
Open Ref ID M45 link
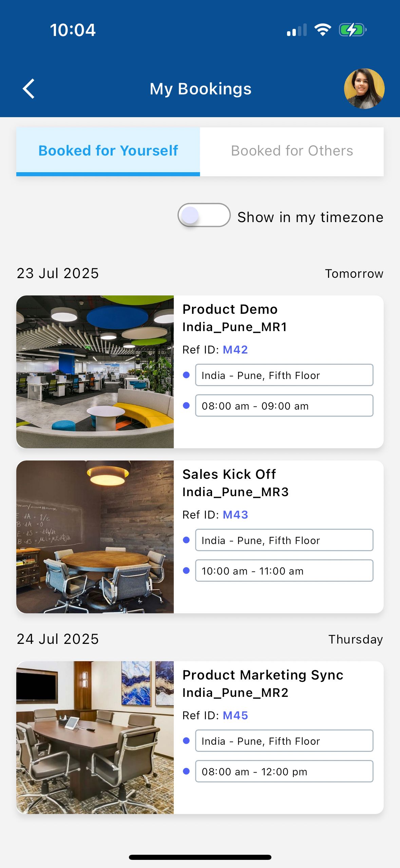235,715
